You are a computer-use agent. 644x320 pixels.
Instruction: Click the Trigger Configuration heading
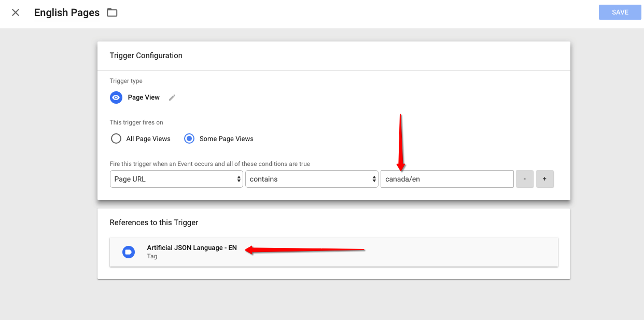click(x=146, y=55)
